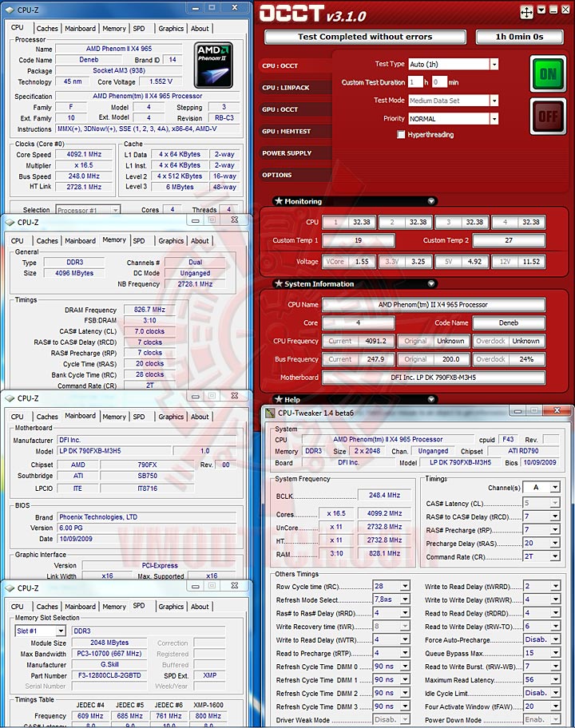Open the Maximum Read Latency dropdown
The image size is (575, 728).
pos(555,680)
